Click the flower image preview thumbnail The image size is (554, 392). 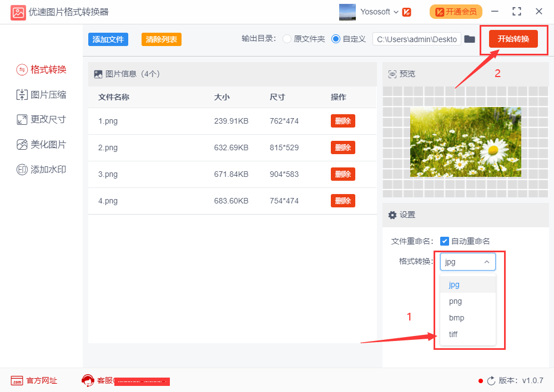pos(465,141)
